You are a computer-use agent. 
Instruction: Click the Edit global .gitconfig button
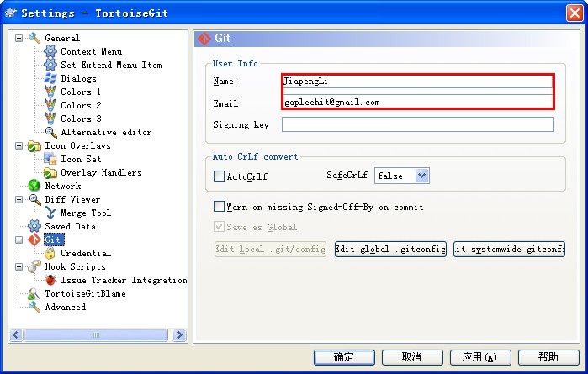(390, 250)
